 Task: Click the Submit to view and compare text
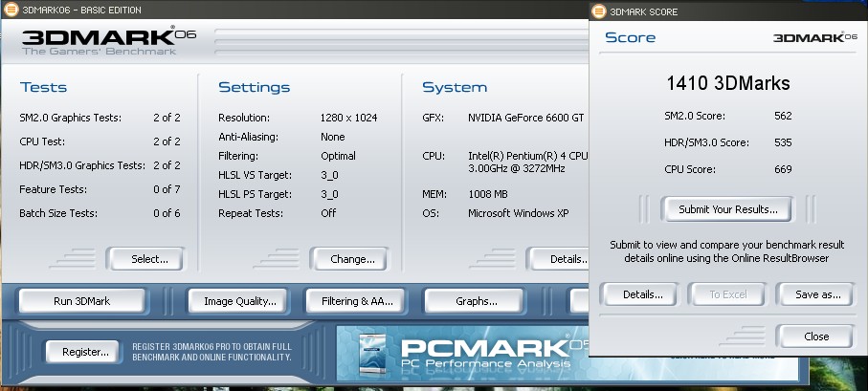point(726,251)
